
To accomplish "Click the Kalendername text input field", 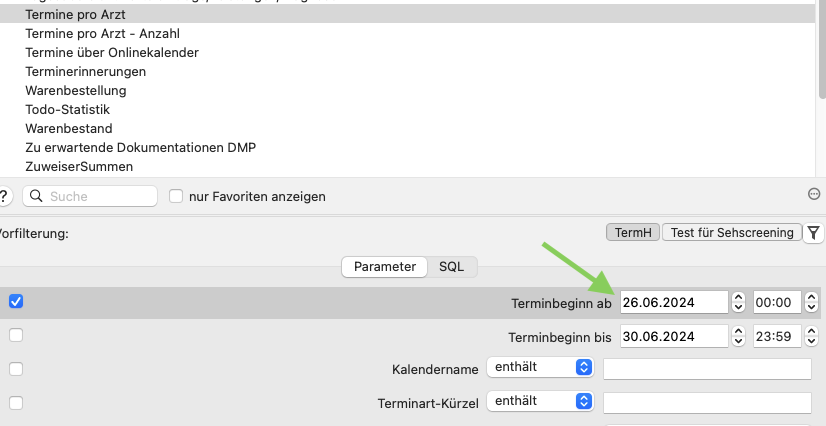I will coord(707,369).
